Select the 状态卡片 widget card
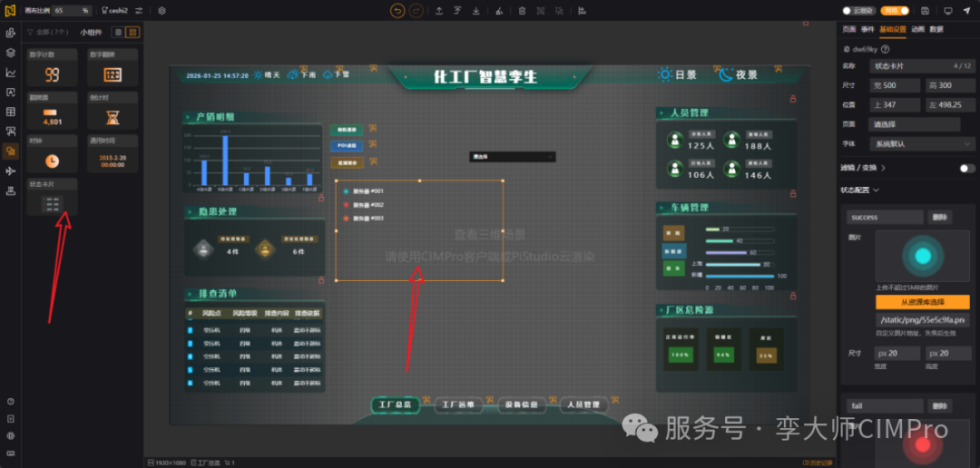Screen dimensions: 980x468 pyautogui.click(x=53, y=197)
